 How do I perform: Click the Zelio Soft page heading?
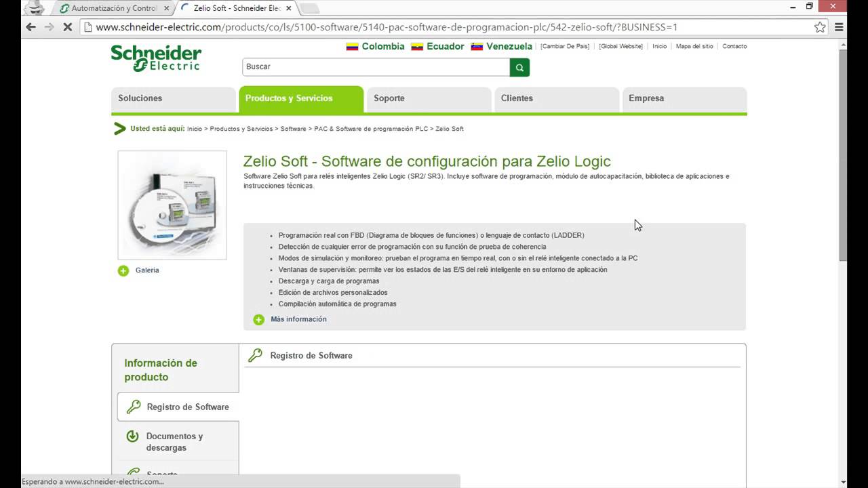coord(427,161)
